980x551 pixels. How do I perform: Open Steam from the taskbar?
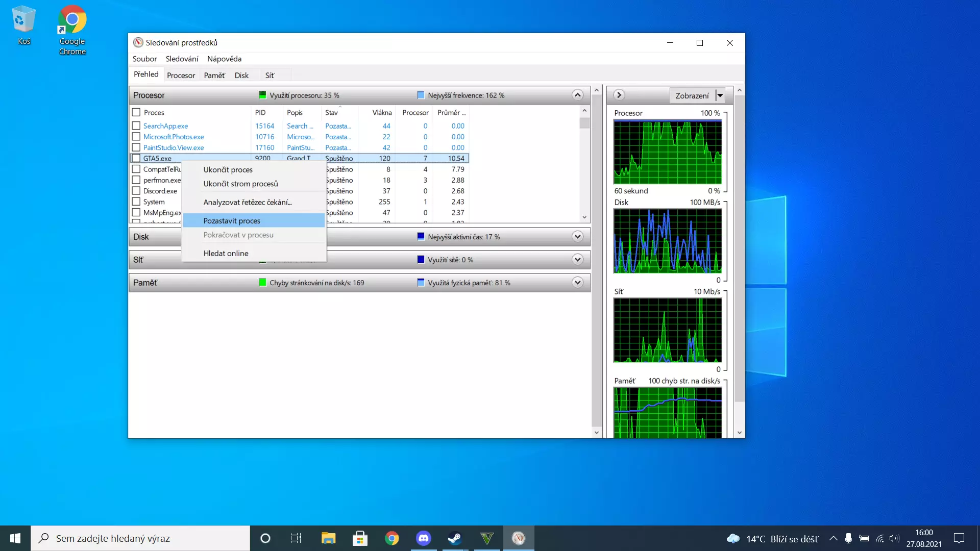click(x=455, y=538)
